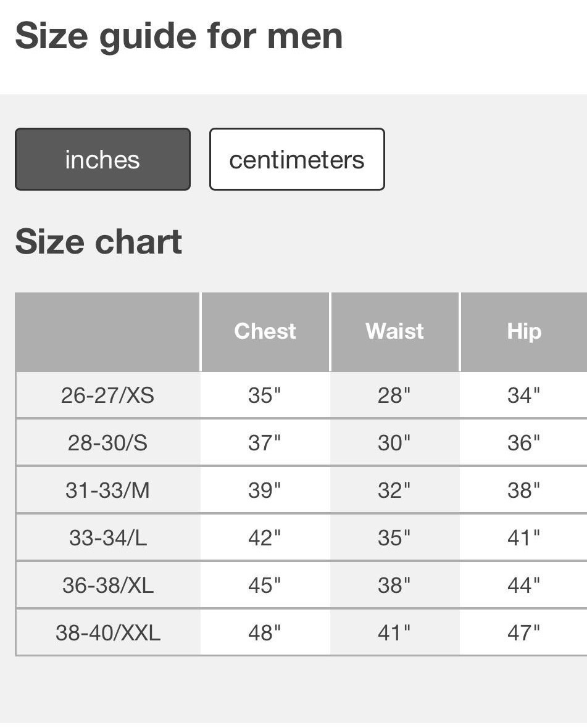Toggle the centimeters button
Screen dimensions: 587x728
tap(297, 159)
